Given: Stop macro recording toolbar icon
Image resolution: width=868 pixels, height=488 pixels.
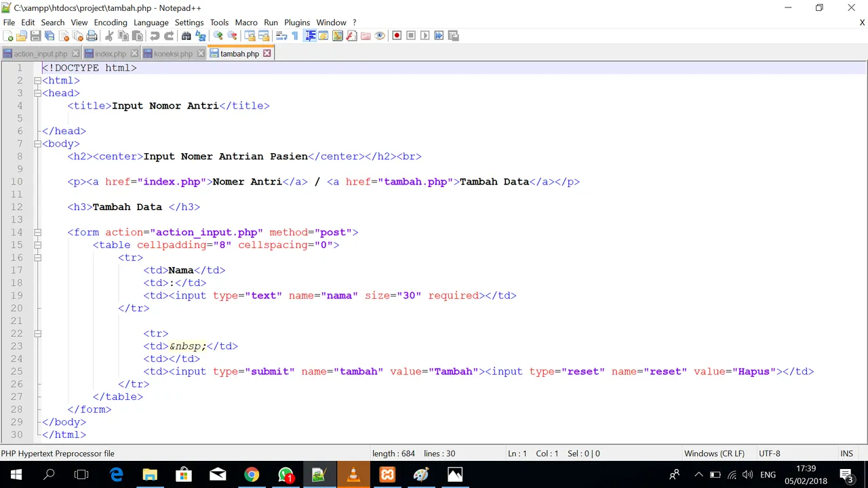Looking at the screenshot, I should click(411, 35).
